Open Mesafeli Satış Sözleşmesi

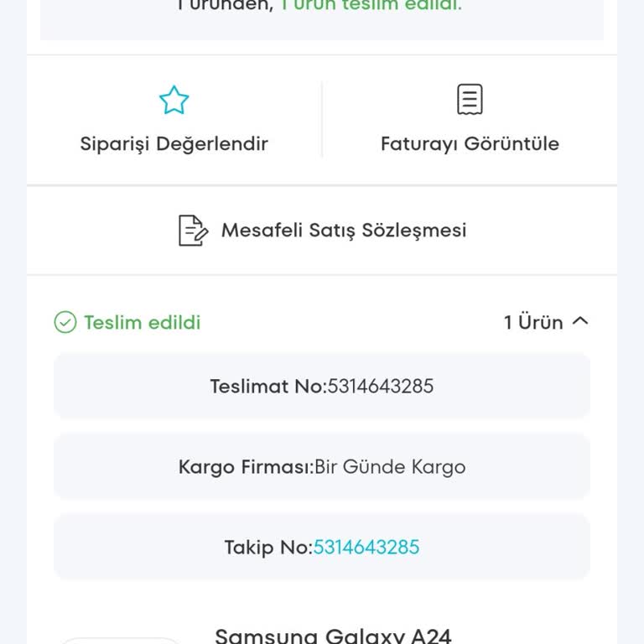(344, 231)
